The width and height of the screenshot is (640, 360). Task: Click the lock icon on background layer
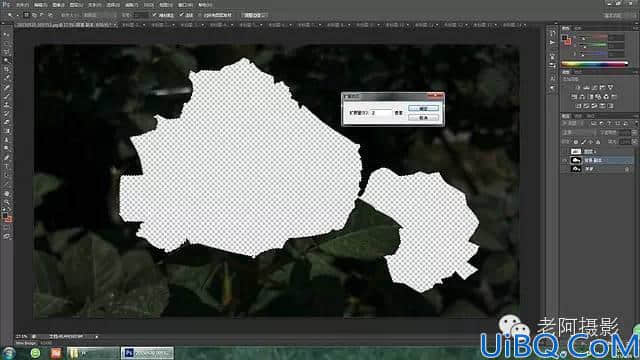627,169
